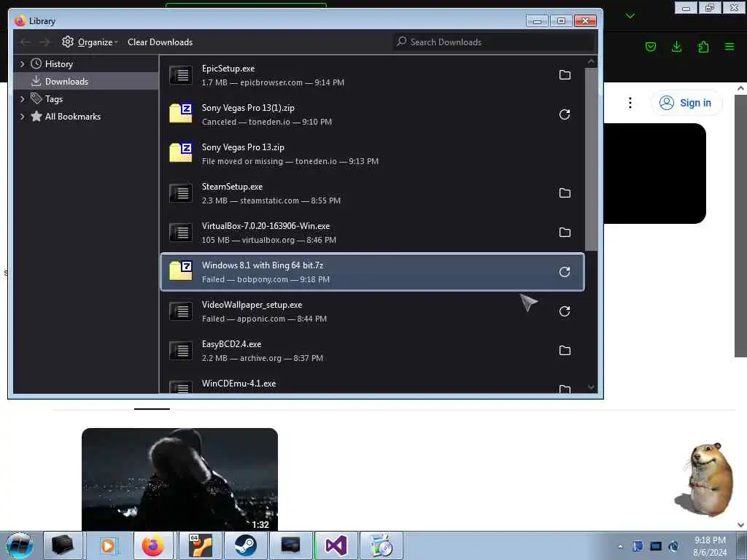Retry Sony Vegas Pro 13(1).zip download

(565, 114)
